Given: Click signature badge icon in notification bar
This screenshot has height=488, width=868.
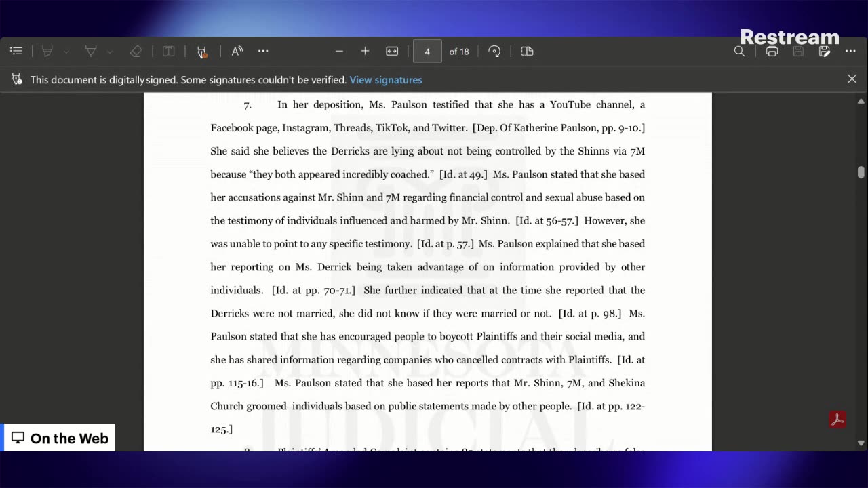Looking at the screenshot, I should coord(17,79).
